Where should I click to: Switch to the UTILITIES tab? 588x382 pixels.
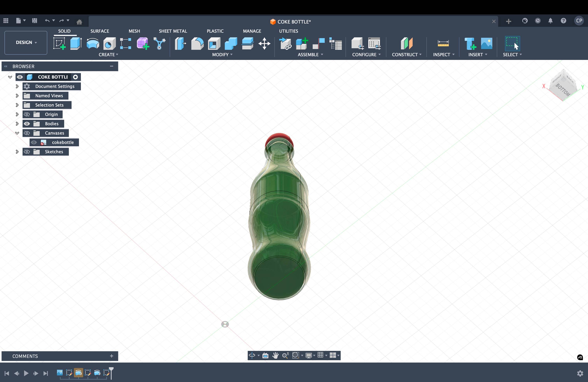pyautogui.click(x=289, y=31)
